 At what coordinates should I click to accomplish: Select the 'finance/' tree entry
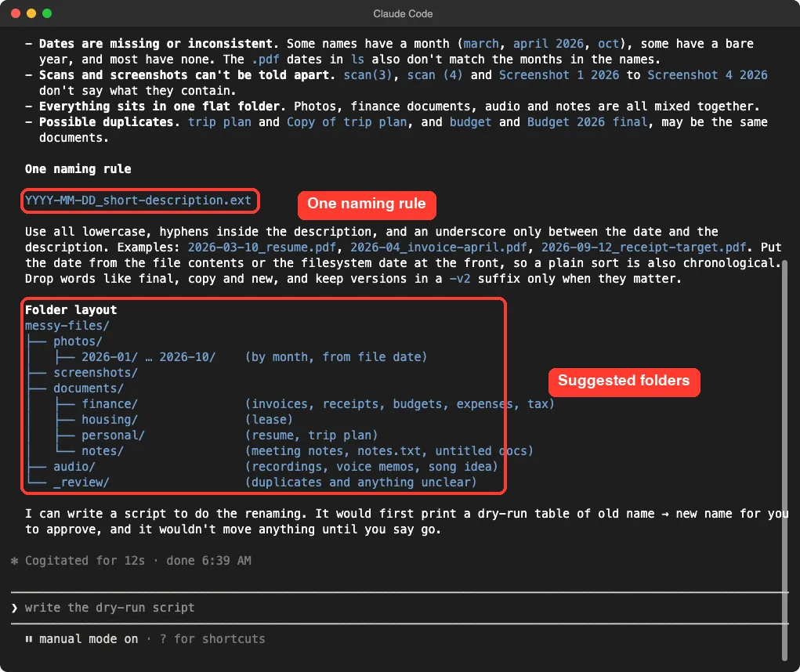coord(110,404)
